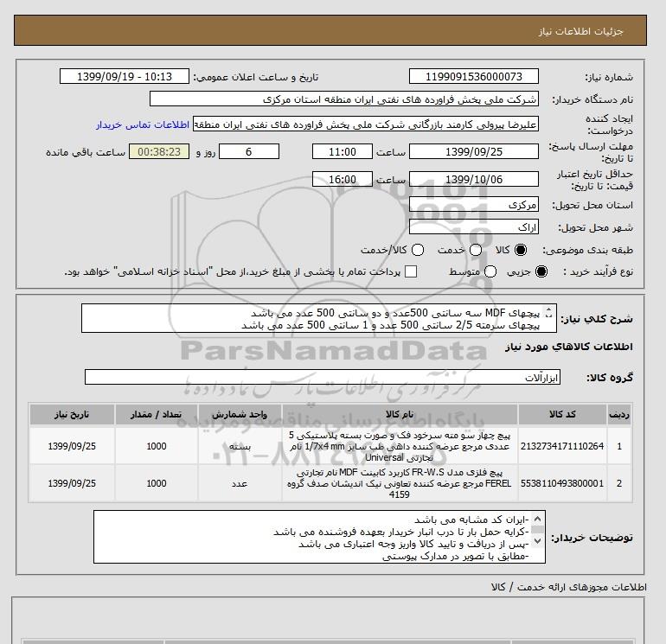Select the جزیی purchase type radio
Viewport: 666px width, 644px height.
click(x=541, y=271)
